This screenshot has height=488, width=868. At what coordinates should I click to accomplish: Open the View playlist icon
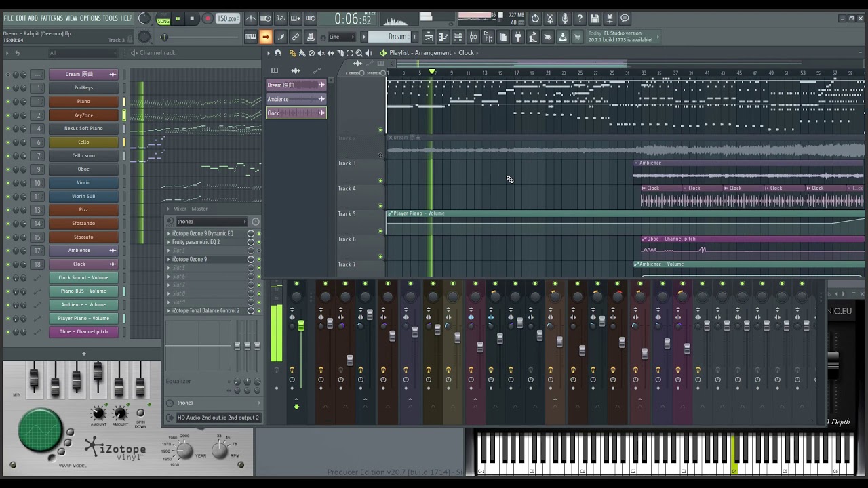click(428, 37)
